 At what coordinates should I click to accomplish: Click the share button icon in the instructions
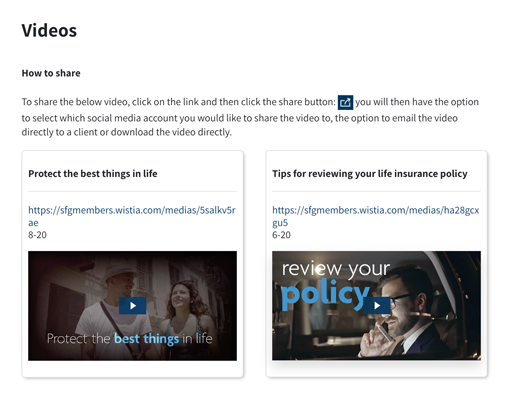tap(345, 102)
